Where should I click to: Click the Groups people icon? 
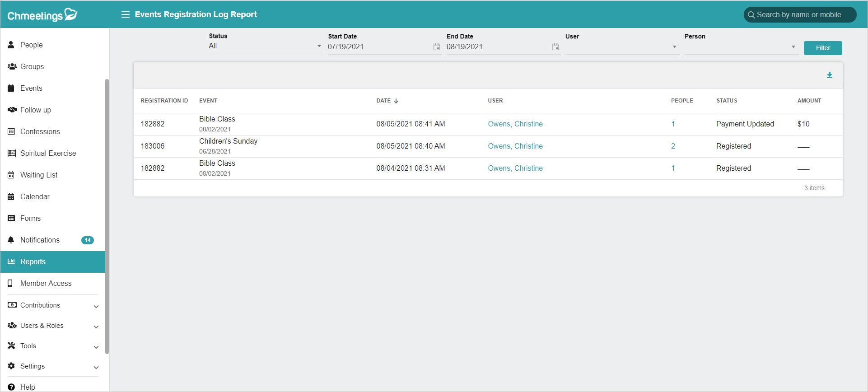pos(12,66)
